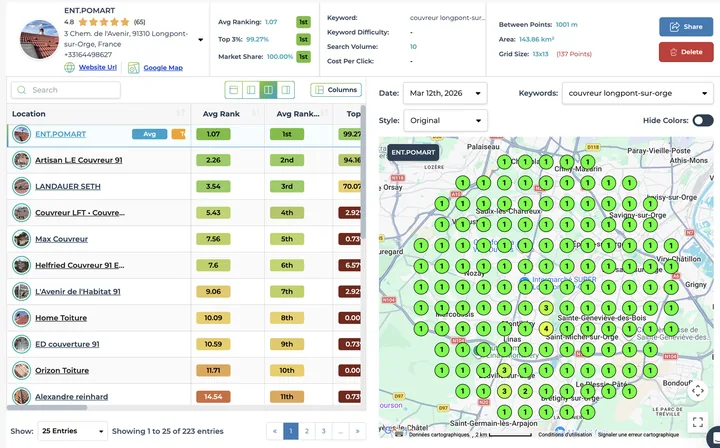Open the Alexandre reinhard location link
720x448 pixels.
point(72,397)
